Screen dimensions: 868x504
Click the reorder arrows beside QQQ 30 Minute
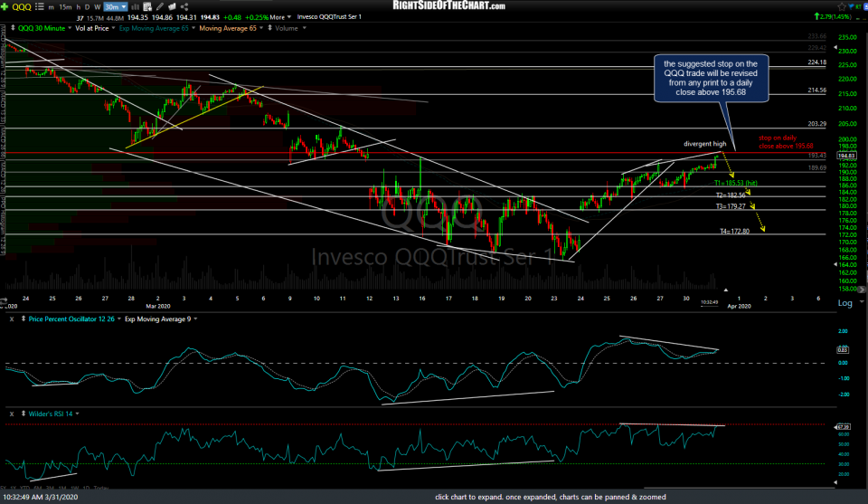pos(14,28)
